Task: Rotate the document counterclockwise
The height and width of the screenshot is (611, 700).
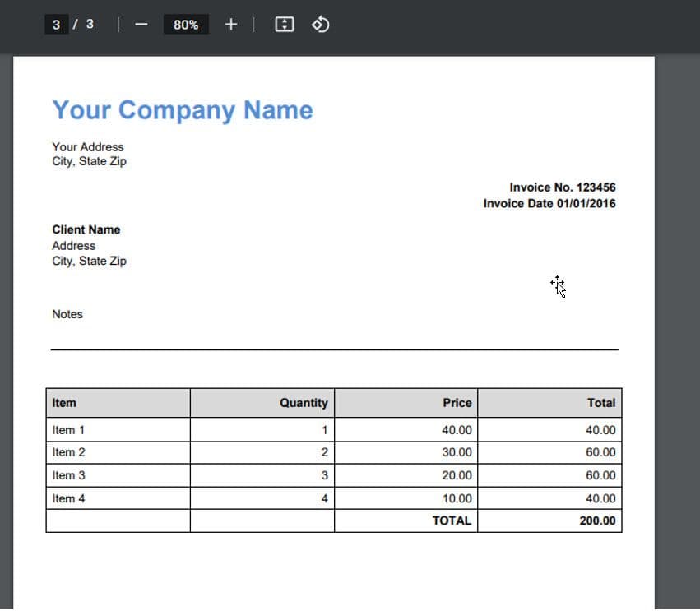Action: [x=320, y=25]
